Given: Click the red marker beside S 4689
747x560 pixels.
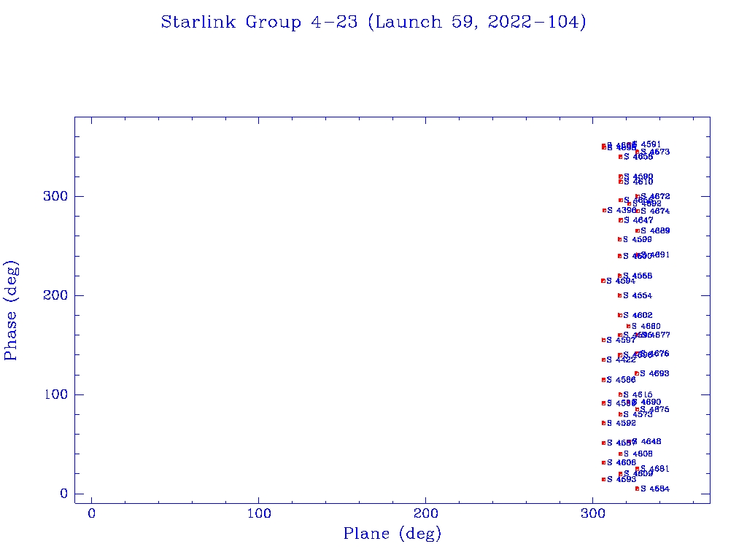Looking at the screenshot, I should tap(638, 230).
